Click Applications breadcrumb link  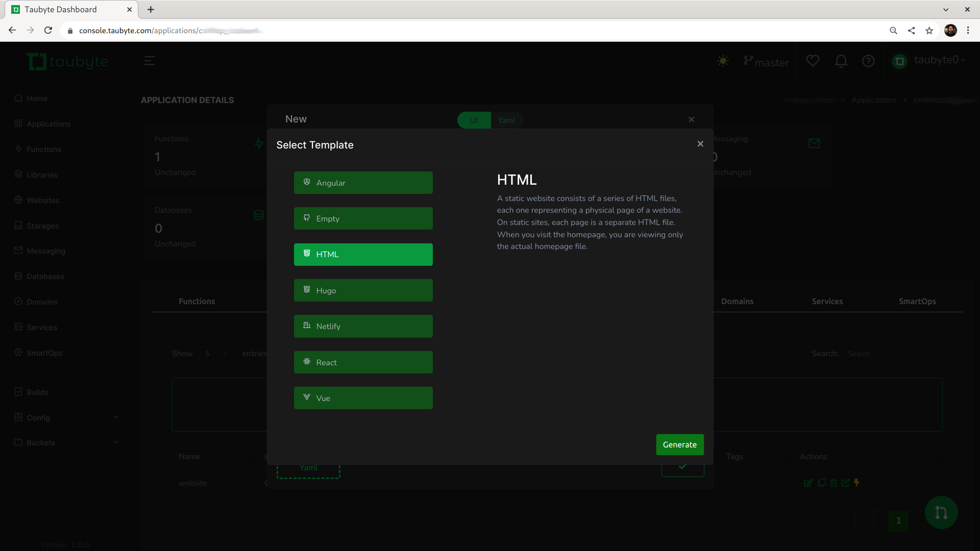pyautogui.click(x=874, y=100)
